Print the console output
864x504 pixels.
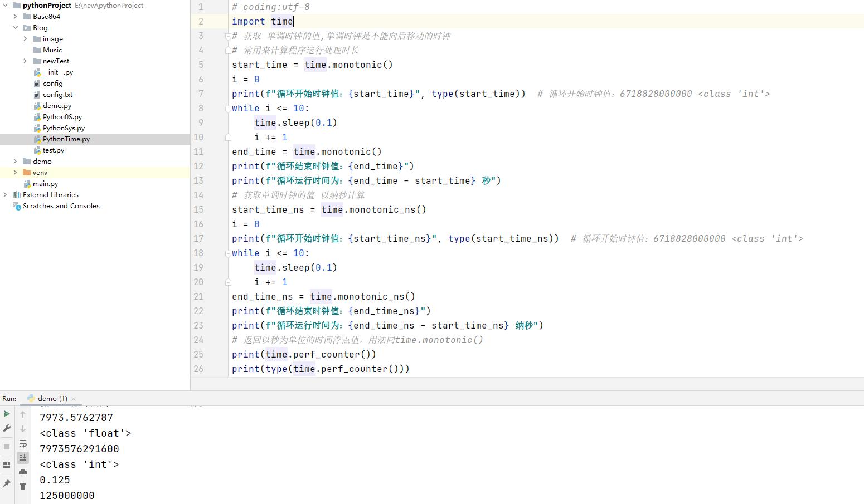coord(23,472)
